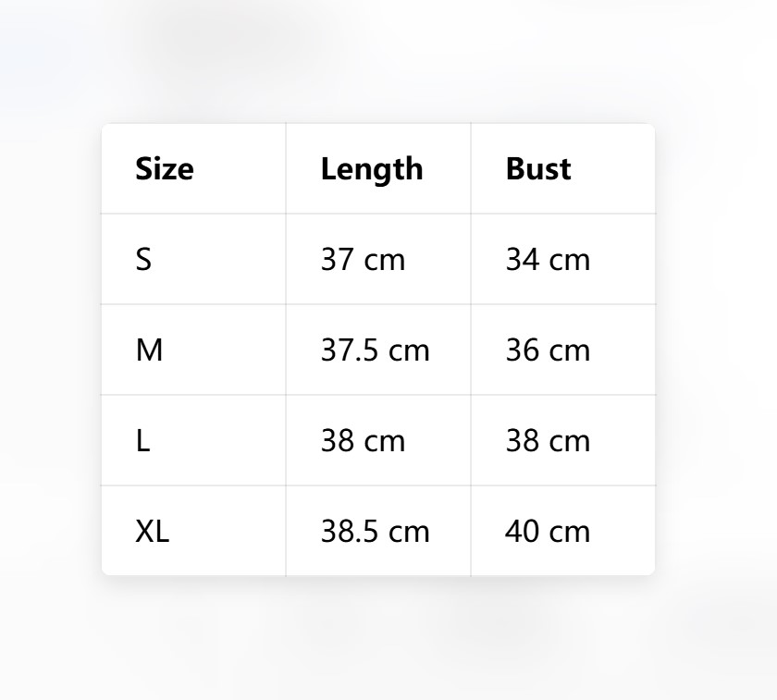Click the 40 cm bust value
777x700 pixels.
548,532
